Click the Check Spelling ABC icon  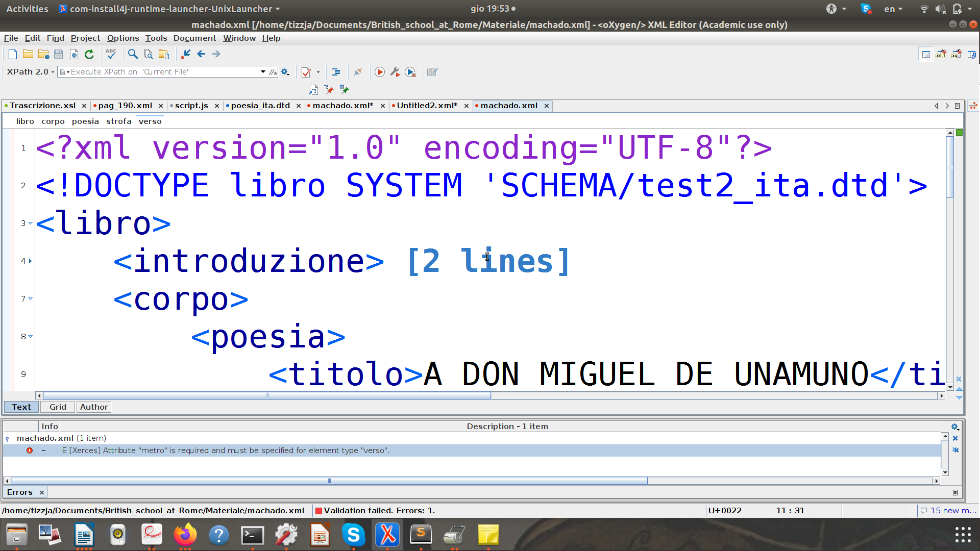111,54
